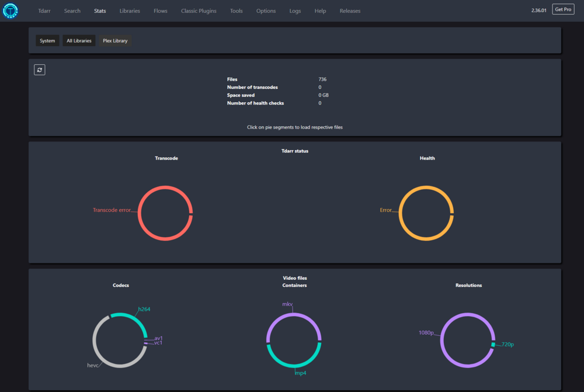Click the 1080p label text

coord(426,333)
